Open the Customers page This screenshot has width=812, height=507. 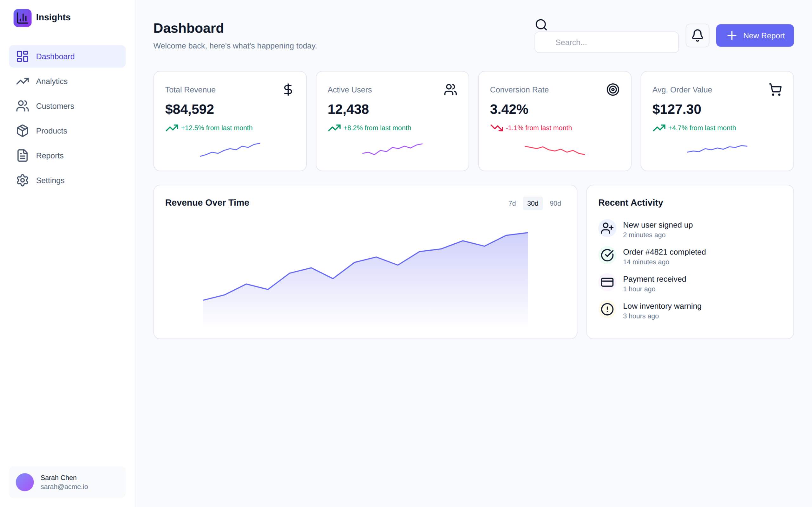coord(55,106)
